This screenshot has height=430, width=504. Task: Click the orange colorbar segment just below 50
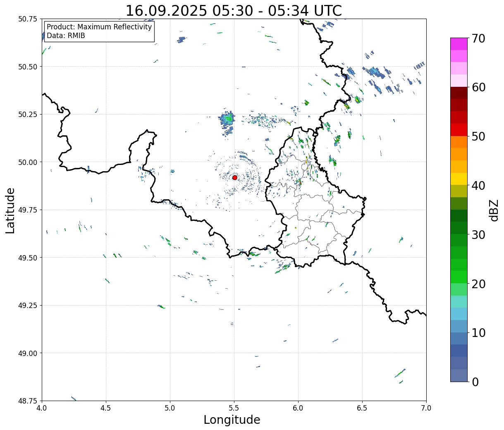click(459, 142)
